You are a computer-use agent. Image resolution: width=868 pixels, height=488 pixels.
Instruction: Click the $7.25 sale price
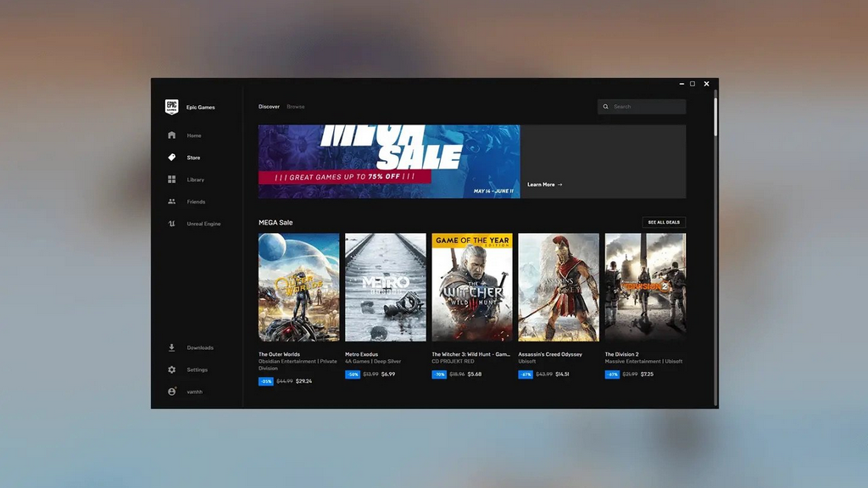coord(647,374)
